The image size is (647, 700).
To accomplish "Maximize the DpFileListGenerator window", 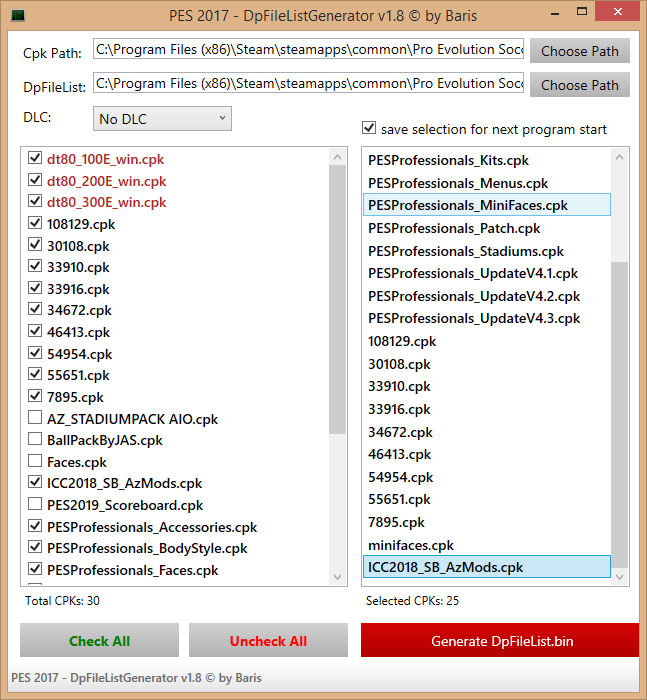I will click(x=582, y=12).
